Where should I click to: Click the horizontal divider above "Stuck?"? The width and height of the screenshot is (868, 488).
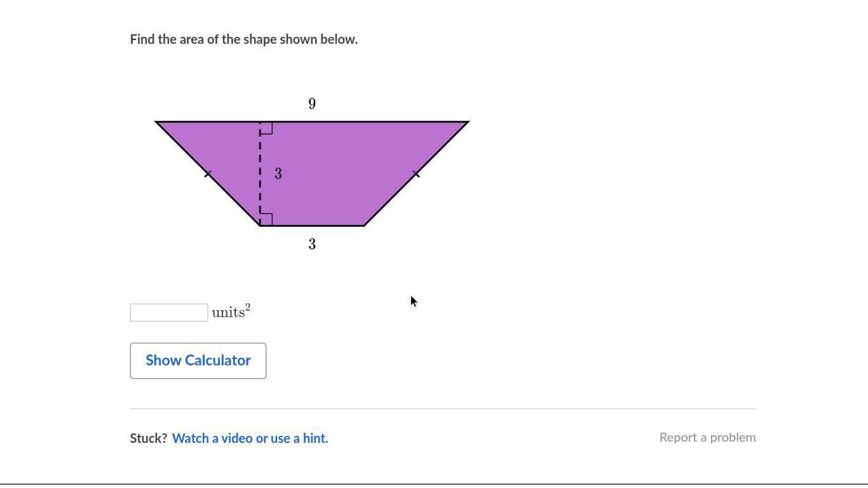pyautogui.click(x=443, y=409)
